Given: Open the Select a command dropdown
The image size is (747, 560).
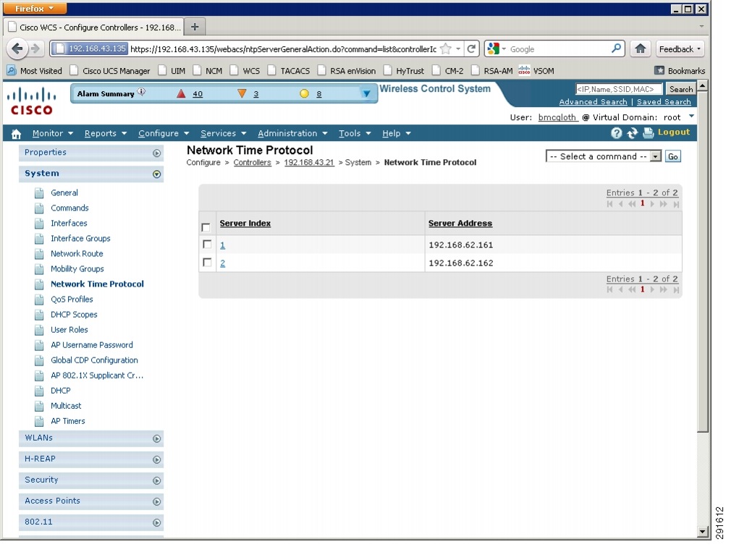Looking at the screenshot, I should coord(604,156).
